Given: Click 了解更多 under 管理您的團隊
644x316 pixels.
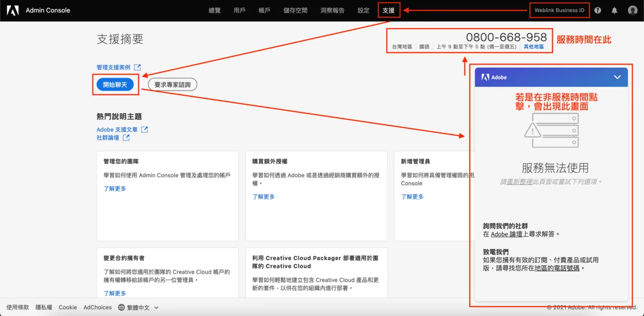Looking at the screenshot, I should (x=115, y=189).
